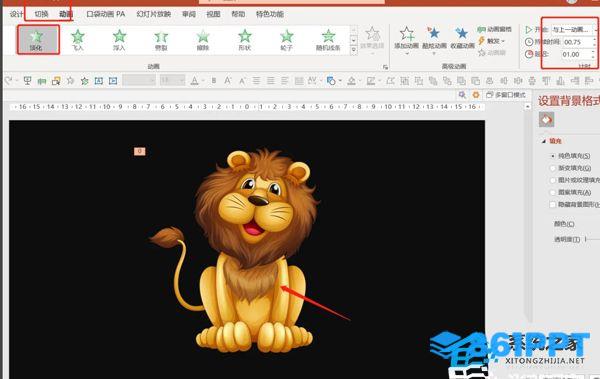The image size is (600, 379).
Task: Open the 动画窗格 animation pane
Action: coord(494,29)
